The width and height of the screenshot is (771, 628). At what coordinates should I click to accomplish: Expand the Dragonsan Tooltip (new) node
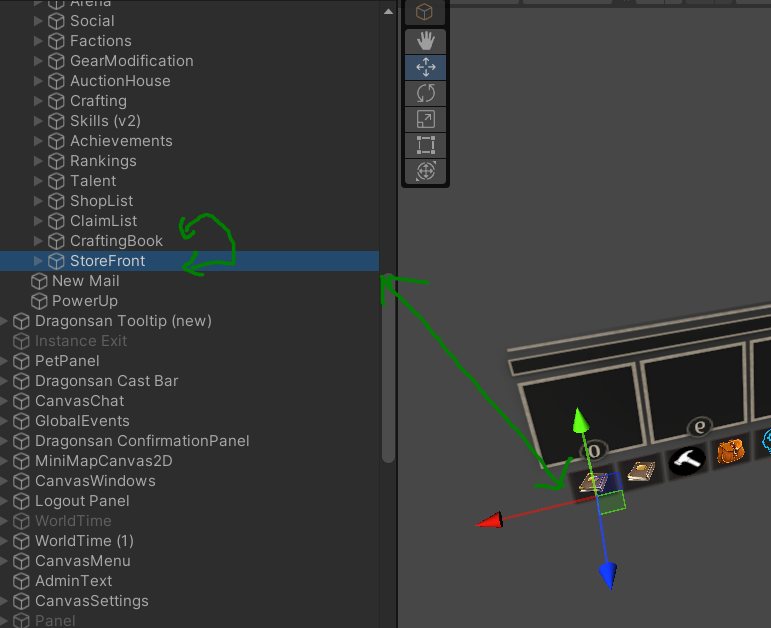(x=5, y=321)
